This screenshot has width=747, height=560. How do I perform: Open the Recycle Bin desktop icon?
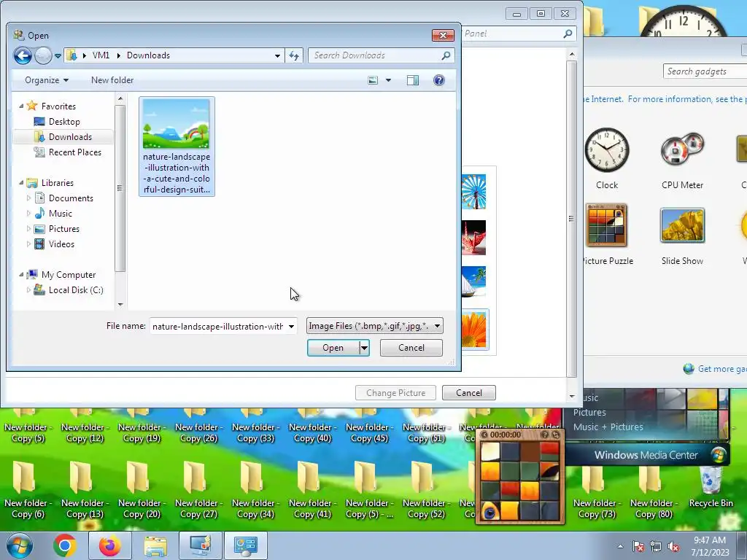pyautogui.click(x=711, y=487)
